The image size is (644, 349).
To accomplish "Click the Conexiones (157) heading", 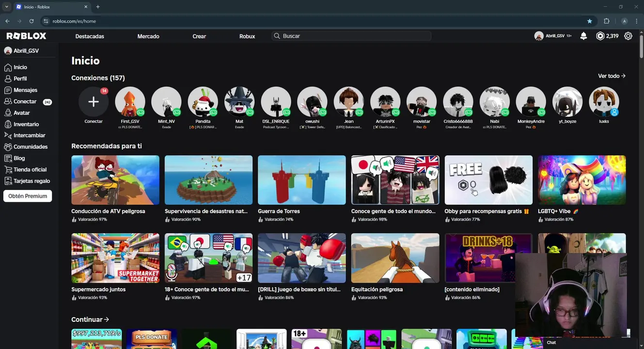I will click(98, 78).
